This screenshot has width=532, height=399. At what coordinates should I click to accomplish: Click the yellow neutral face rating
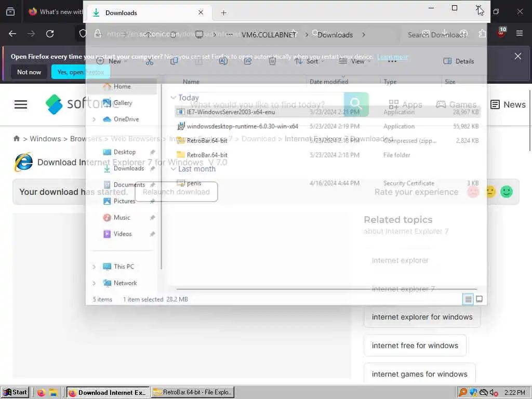[490, 192]
